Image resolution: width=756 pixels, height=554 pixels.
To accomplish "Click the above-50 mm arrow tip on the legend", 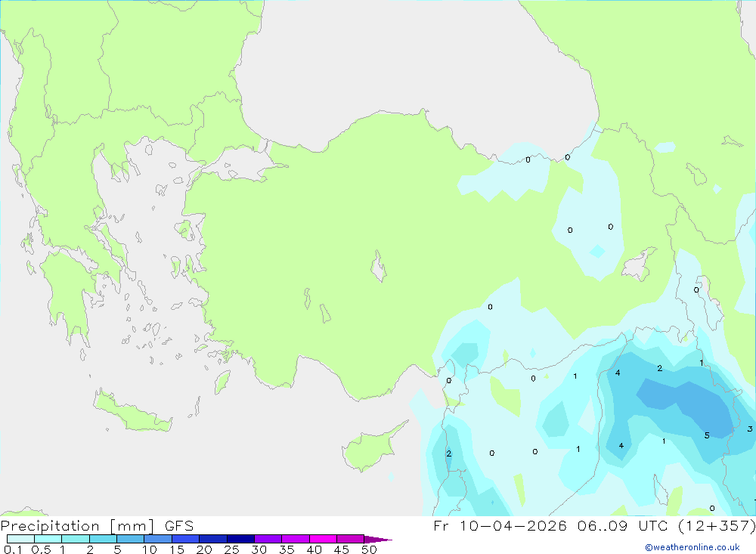I will (377, 539).
